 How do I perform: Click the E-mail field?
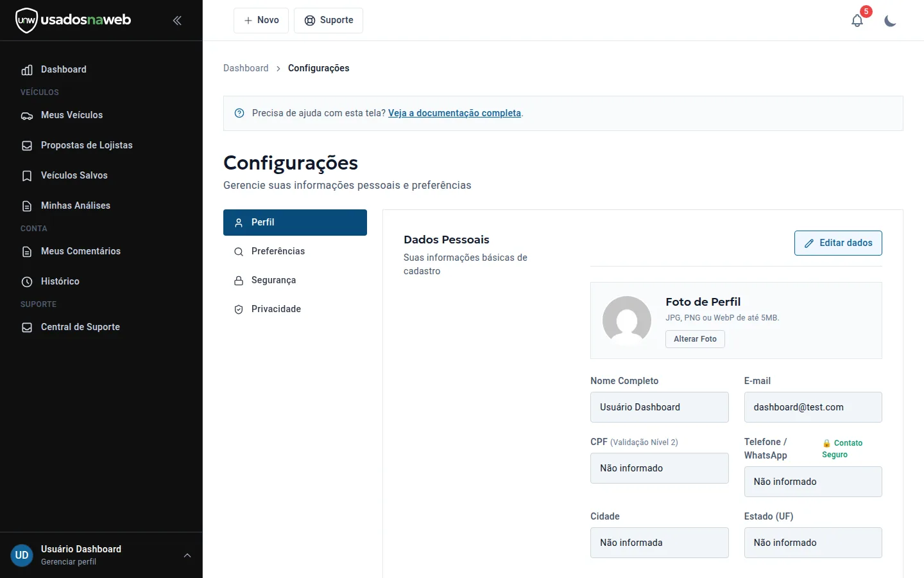click(813, 407)
